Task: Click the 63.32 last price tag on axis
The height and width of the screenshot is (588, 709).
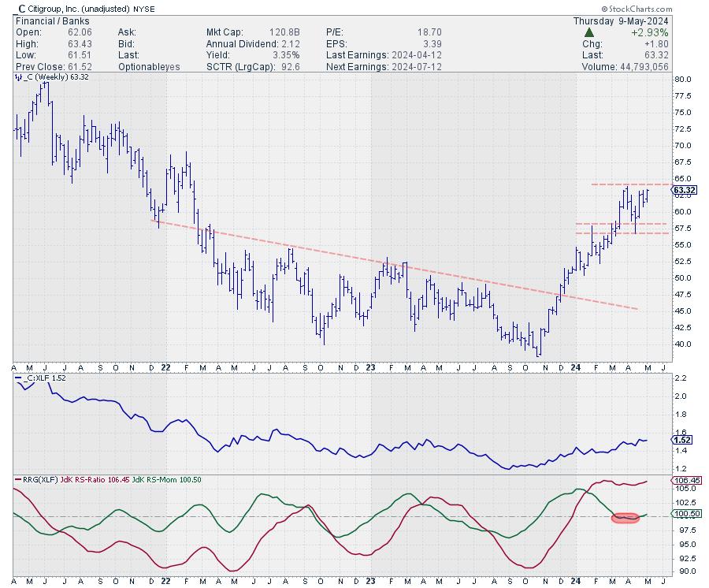Action: [684, 190]
